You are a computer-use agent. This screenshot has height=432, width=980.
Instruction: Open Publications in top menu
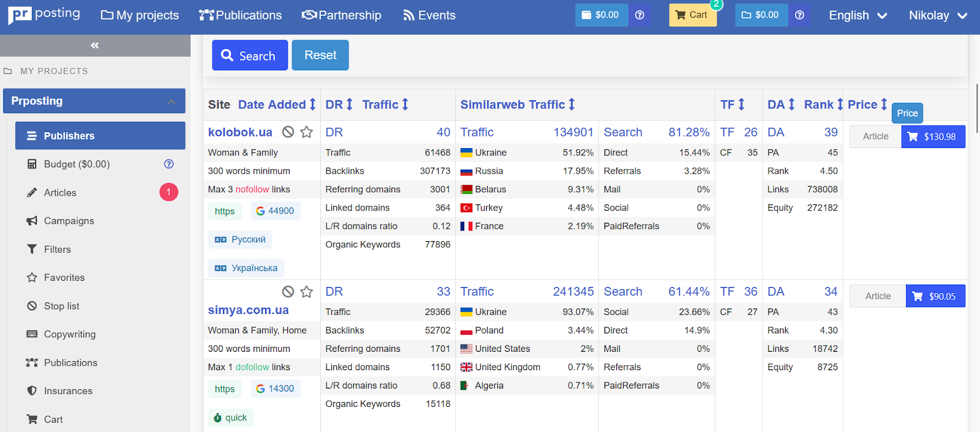point(240,15)
